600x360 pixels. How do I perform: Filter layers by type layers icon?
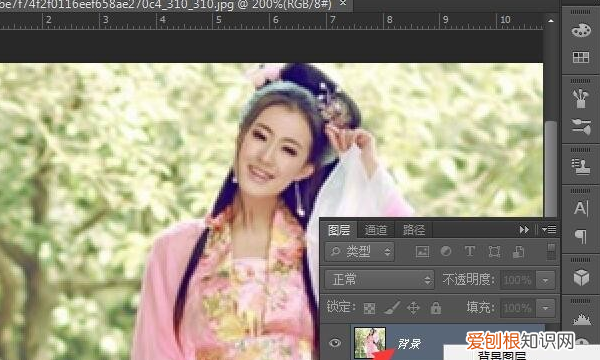470,251
